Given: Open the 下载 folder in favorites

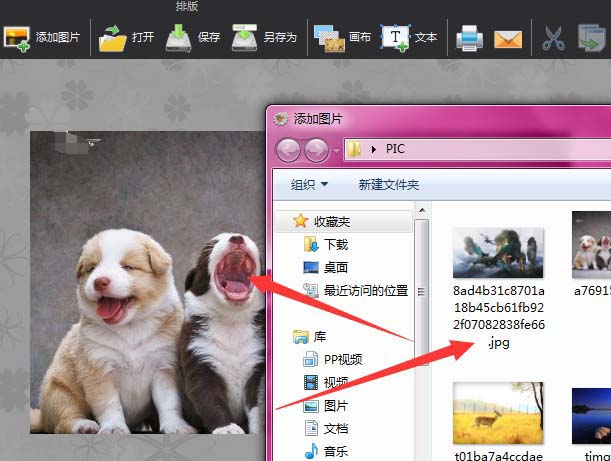Looking at the screenshot, I should click(x=326, y=244).
